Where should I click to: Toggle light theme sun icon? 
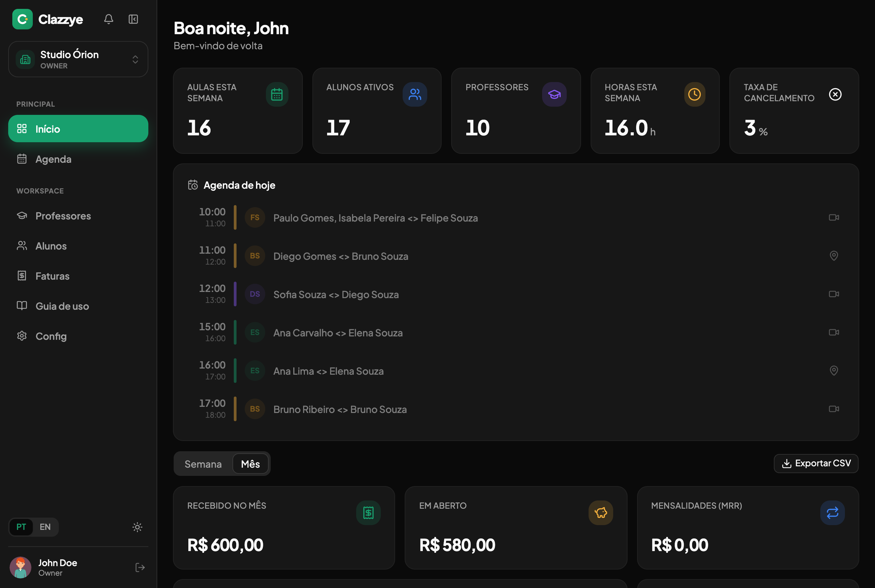point(137,527)
